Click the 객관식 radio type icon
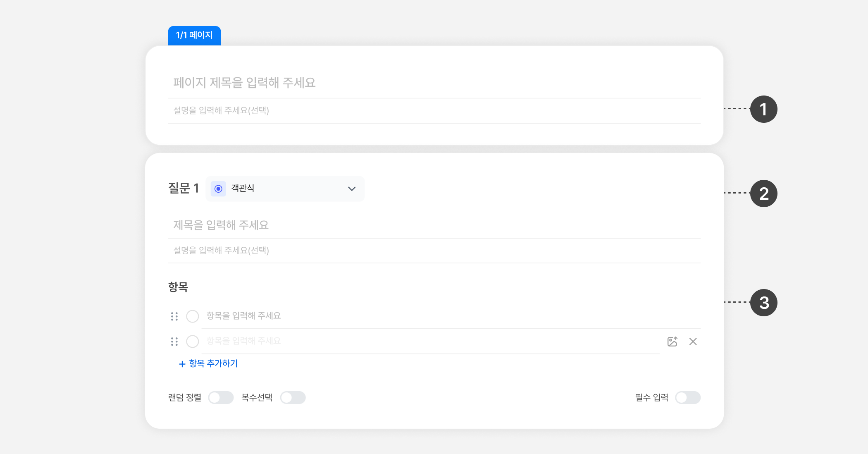868x454 pixels. (x=218, y=189)
